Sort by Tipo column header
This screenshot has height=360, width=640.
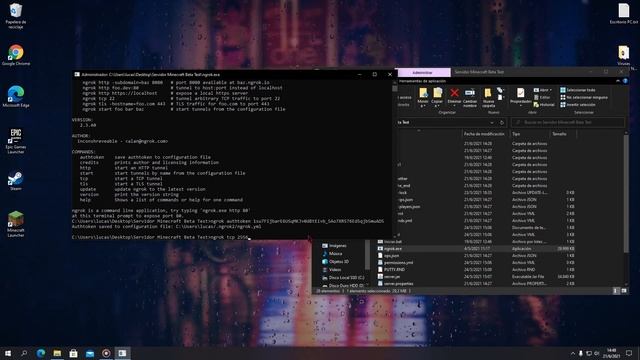click(x=529, y=134)
